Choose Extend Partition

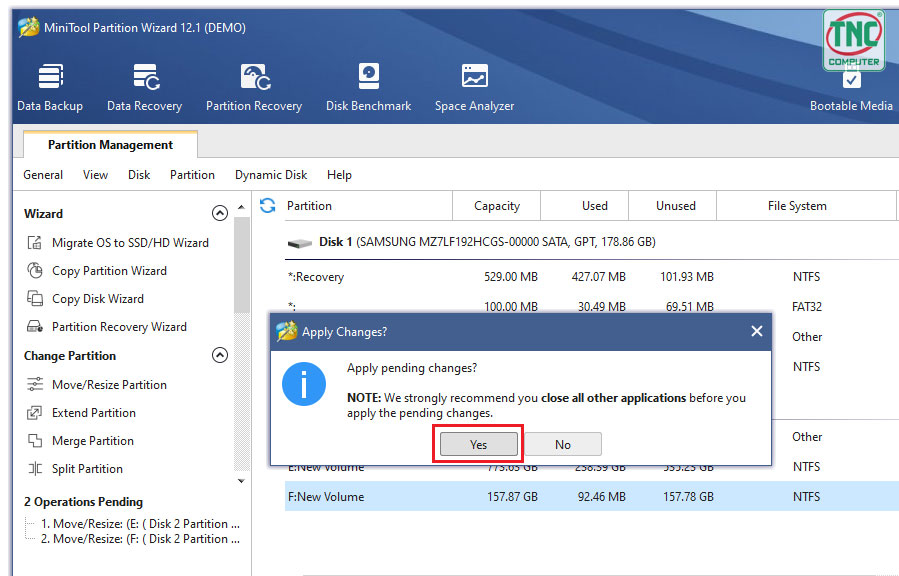point(94,413)
